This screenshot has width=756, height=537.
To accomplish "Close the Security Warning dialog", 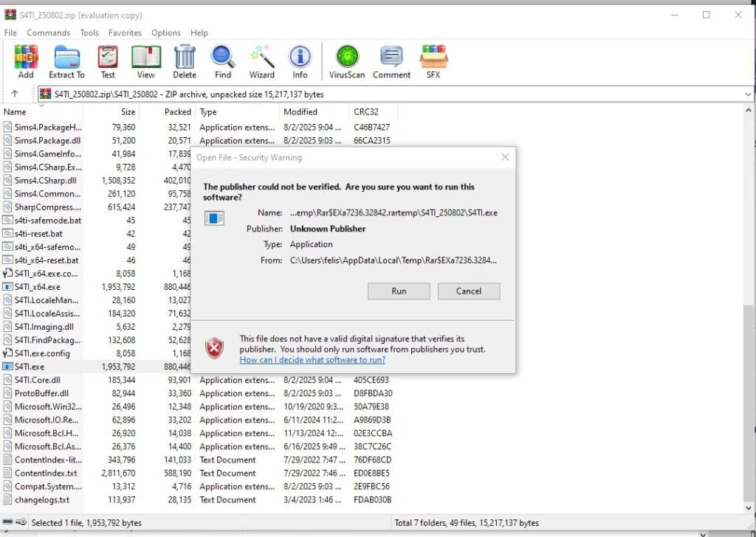I will pos(505,157).
